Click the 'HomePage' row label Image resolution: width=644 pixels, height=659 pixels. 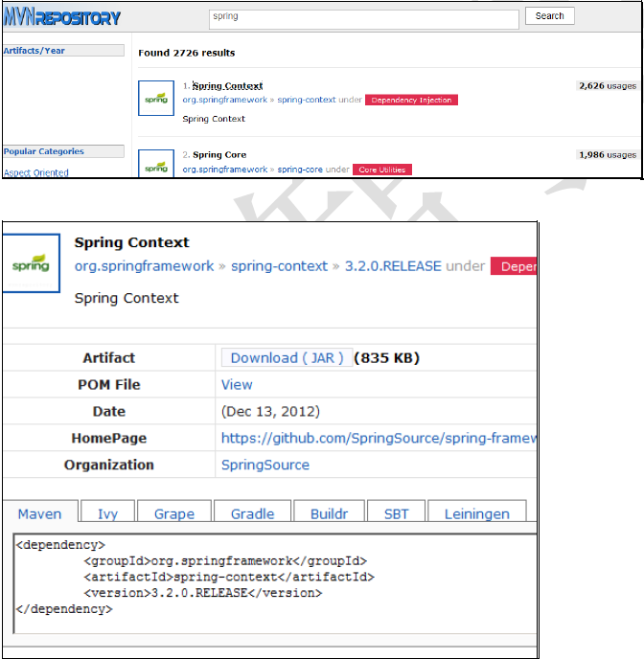(109, 439)
